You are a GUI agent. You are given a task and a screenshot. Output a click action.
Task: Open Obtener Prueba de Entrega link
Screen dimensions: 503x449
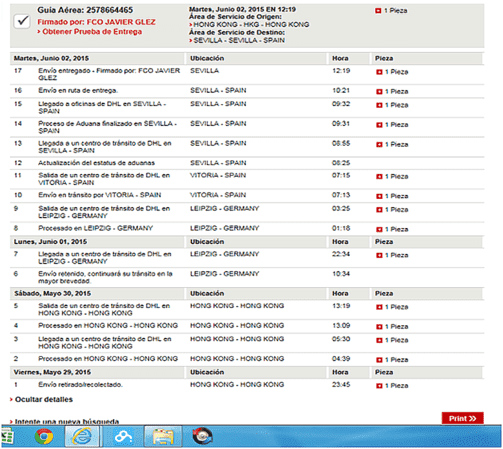[x=92, y=32]
